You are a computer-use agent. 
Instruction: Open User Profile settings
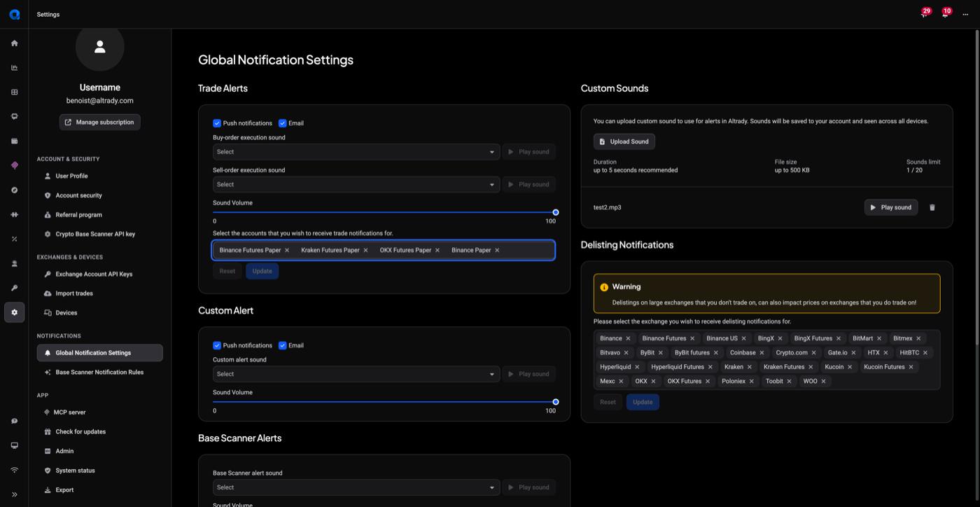point(99,176)
